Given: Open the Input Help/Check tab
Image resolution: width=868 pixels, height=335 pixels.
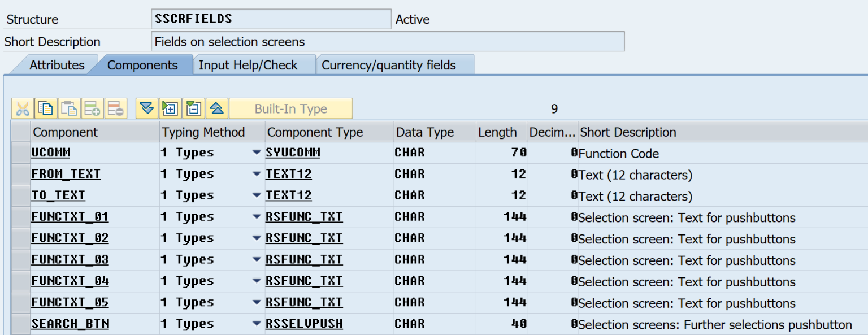Looking at the screenshot, I should (x=248, y=65).
